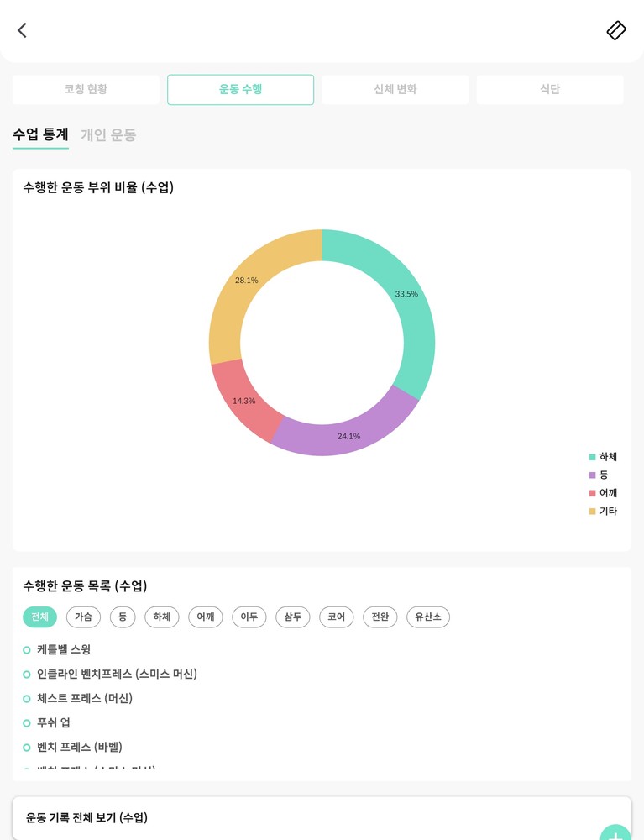Click the 하체 teal legend swatch

[592, 457]
